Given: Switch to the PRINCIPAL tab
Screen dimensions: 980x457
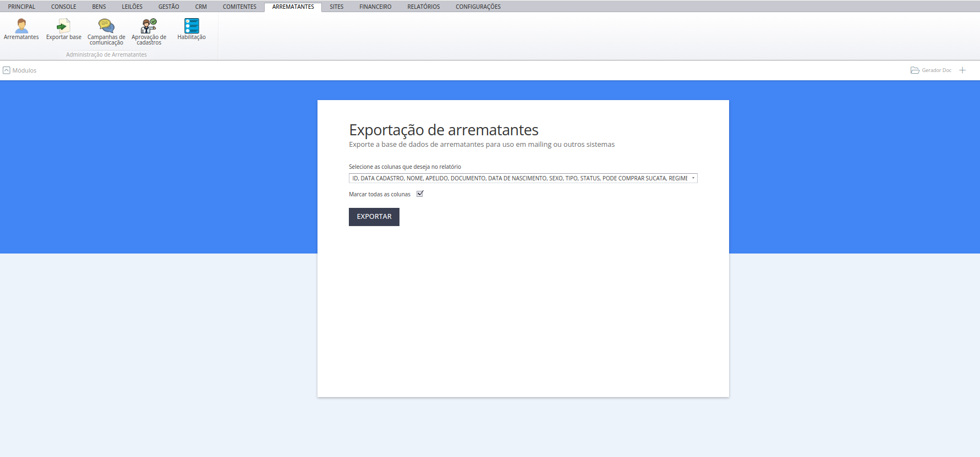Looking at the screenshot, I should click(21, 7).
